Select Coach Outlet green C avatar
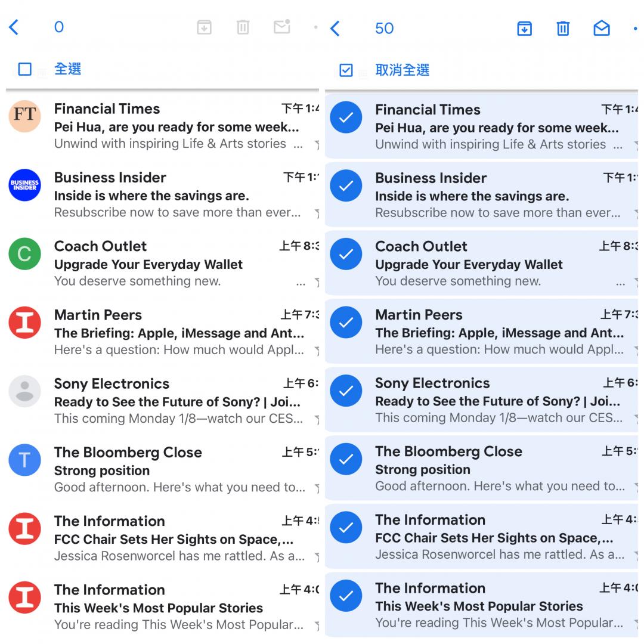This screenshot has height=644, width=644. (x=24, y=254)
